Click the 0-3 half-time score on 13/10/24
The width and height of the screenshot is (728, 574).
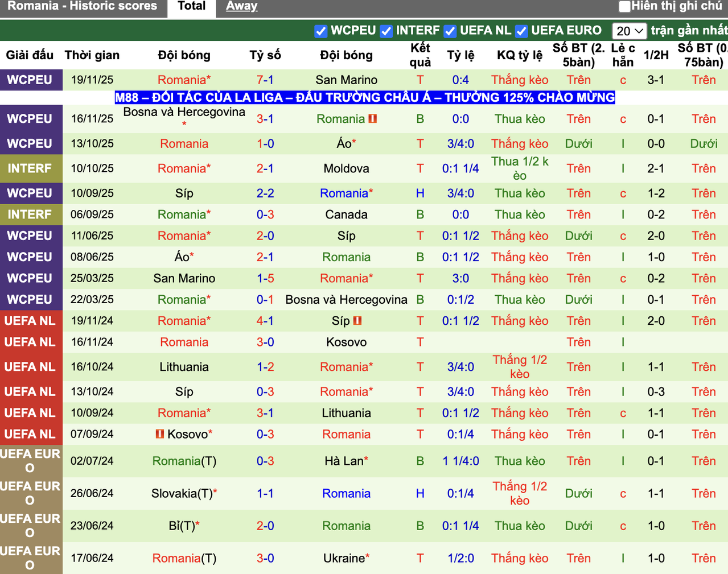(x=656, y=391)
